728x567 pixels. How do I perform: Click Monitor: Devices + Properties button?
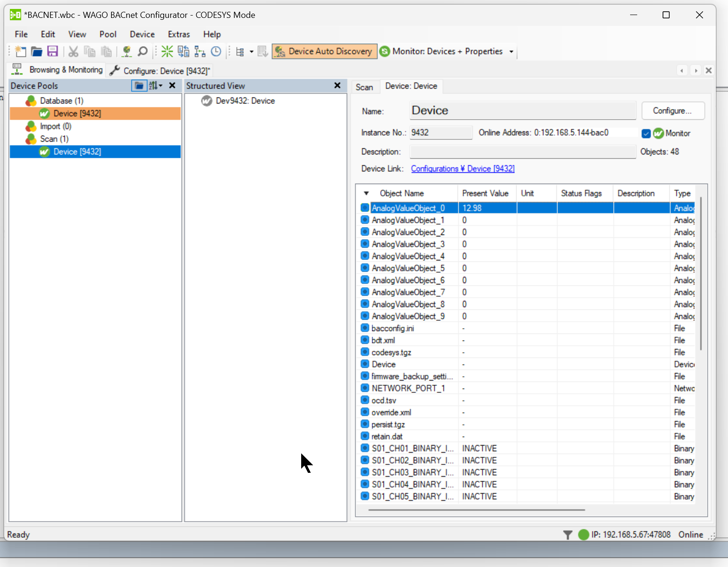click(441, 51)
